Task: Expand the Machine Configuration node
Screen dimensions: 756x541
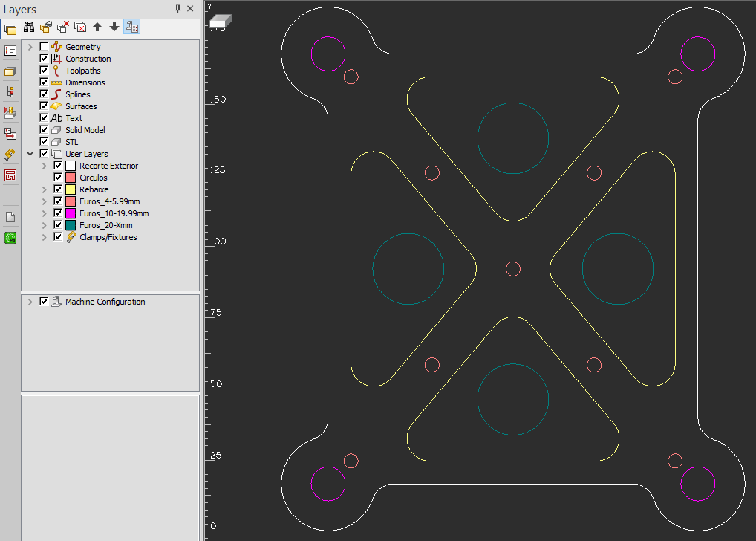Action: tap(30, 302)
